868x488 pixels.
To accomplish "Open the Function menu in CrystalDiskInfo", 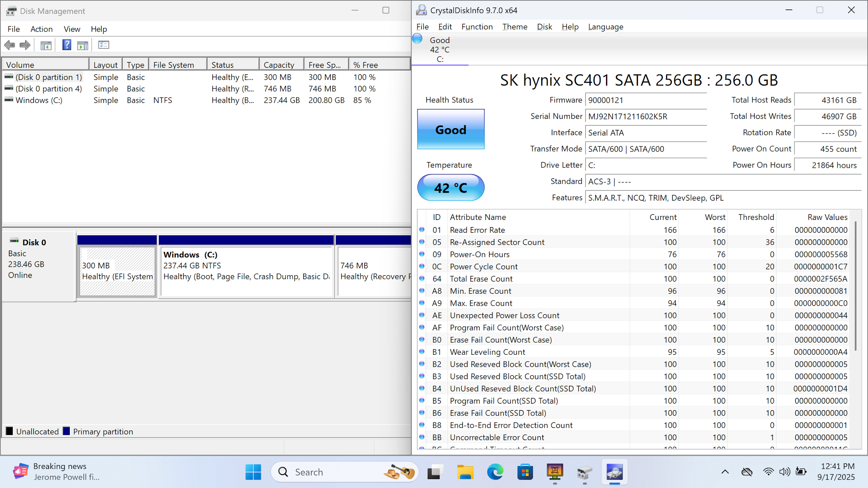I will click(x=477, y=27).
